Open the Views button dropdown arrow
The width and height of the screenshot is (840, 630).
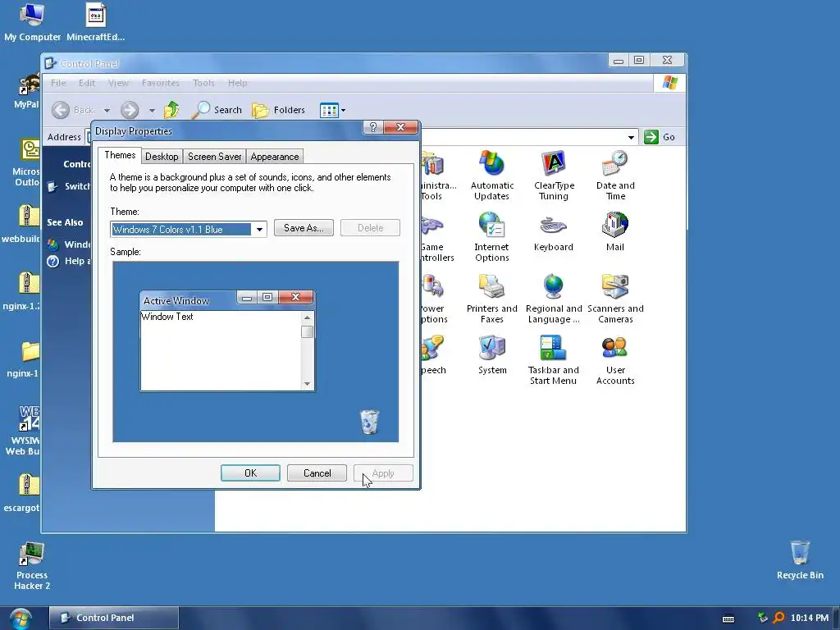344,111
